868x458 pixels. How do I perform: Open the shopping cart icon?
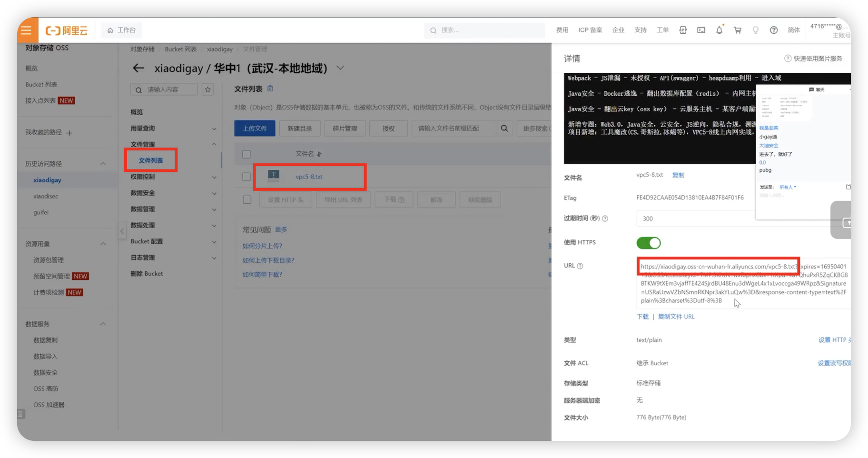pos(738,30)
